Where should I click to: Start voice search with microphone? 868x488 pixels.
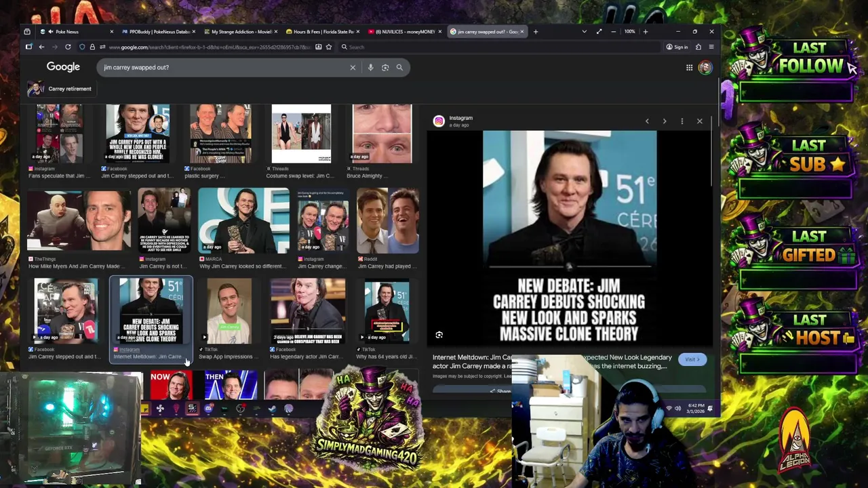pos(370,67)
